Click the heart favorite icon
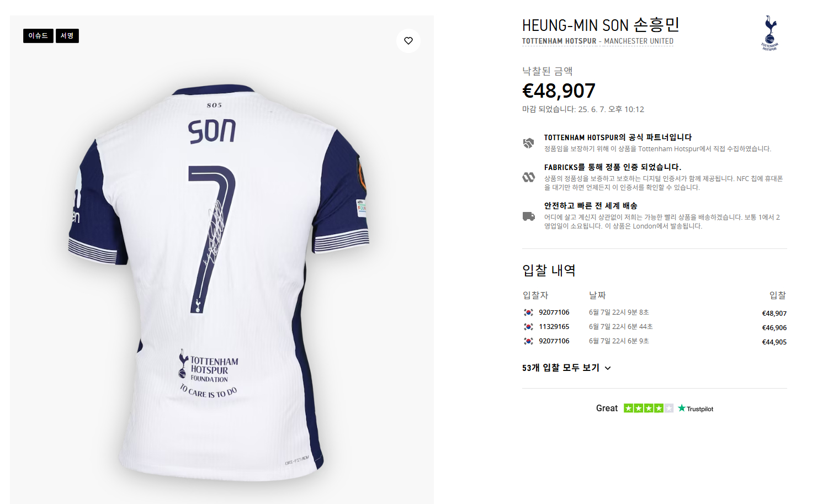828x504 pixels. pos(408,41)
